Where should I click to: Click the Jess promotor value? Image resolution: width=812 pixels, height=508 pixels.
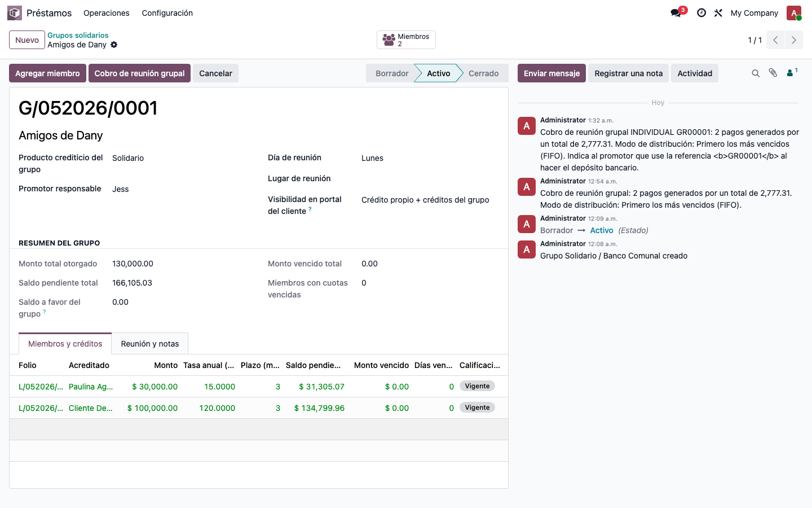pyautogui.click(x=121, y=189)
